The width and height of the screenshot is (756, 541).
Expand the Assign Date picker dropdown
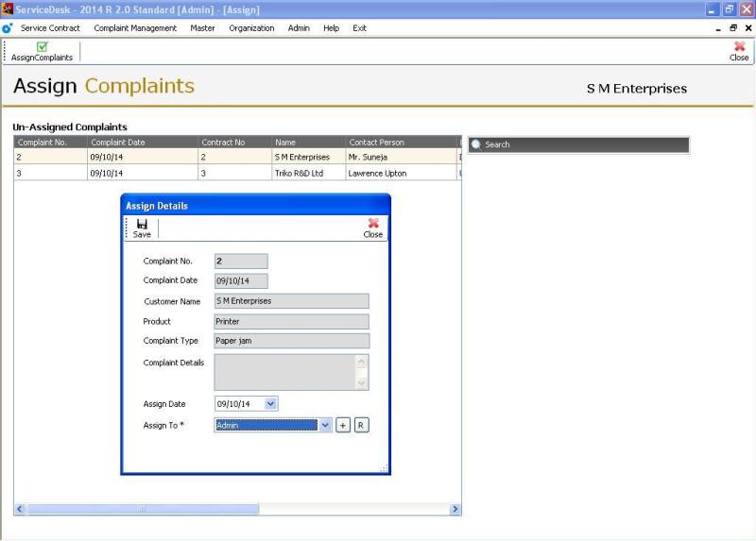[270, 404]
